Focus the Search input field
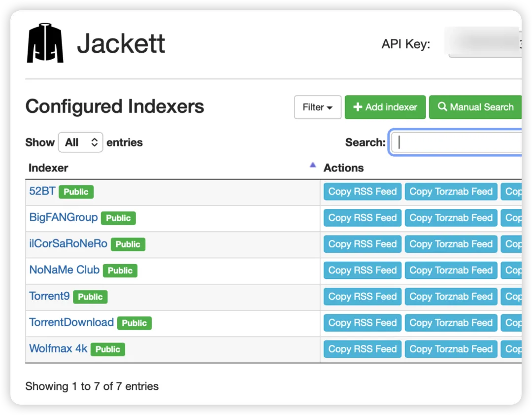The width and height of the screenshot is (532, 415). tap(456, 142)
